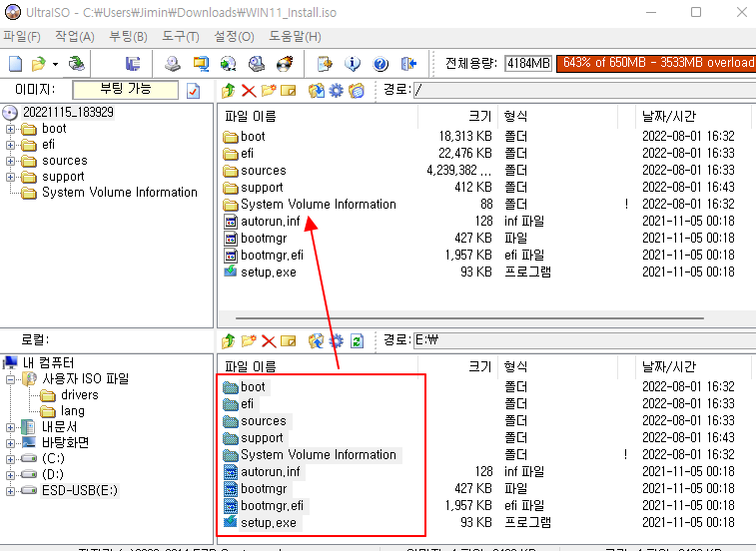Select bootmgr.efi in the image pane
The height and width of the screenshot is (551, 756).
coord(272,255)
